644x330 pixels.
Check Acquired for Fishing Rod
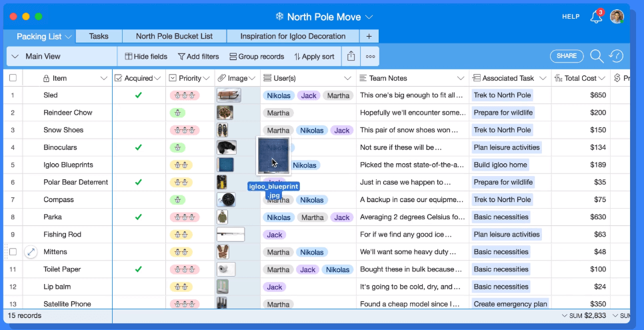pos(139,235)
